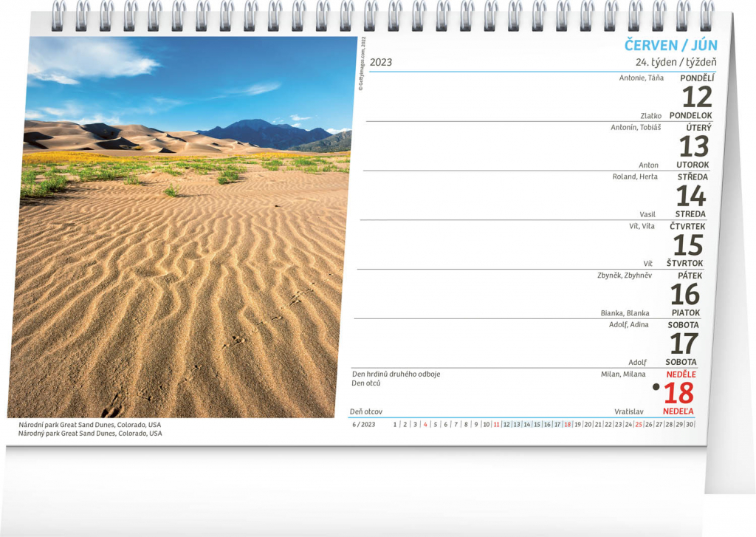Click the 'Národný park Great Sand Dunes' Slovak caption
Viewport: 756px width, 537px height.
point(89,434)
